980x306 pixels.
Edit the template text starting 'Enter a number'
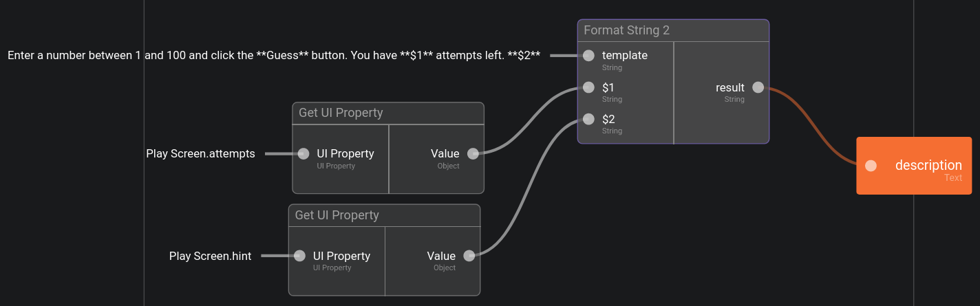(x=274, y=56)
